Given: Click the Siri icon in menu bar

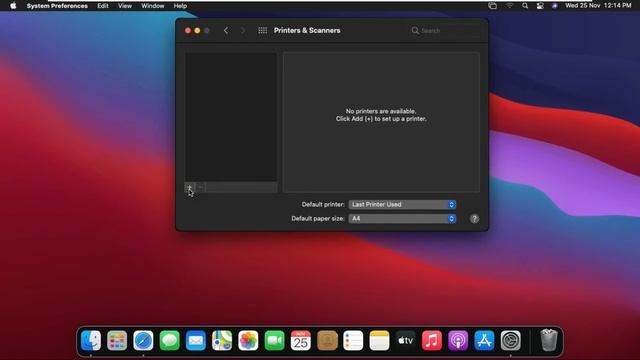Looking at the screenshot, I should click(555, 6).
